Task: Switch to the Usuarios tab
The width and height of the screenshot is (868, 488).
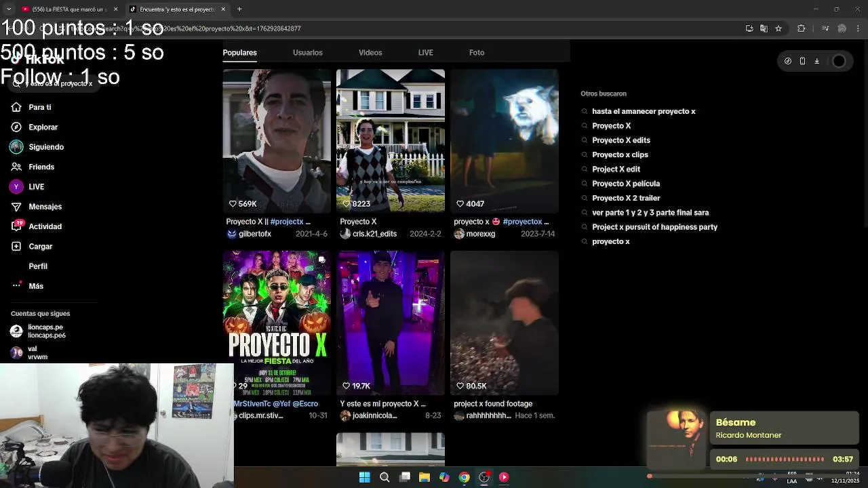Action: (x=307, y=52)
